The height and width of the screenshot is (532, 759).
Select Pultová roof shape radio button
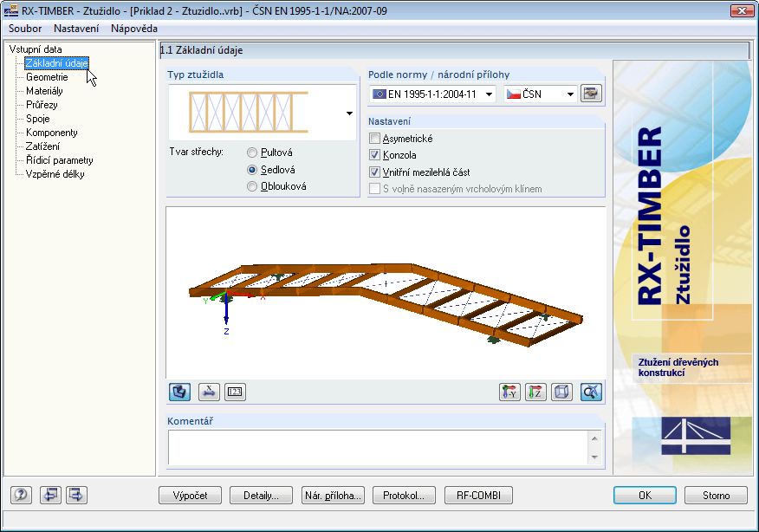[x=252, y=152]
